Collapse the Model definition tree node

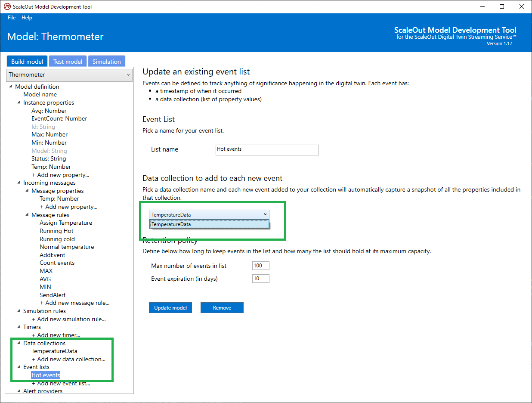pos(11,87)
